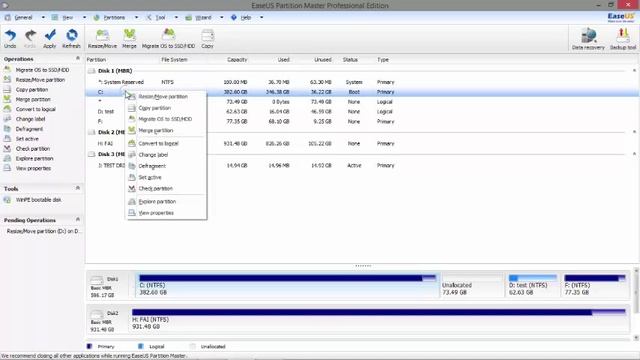The width and height of the screenshot is (640, 360).
Task: Open the Partitions menu dropdown arrow
Action: (136, 18)
